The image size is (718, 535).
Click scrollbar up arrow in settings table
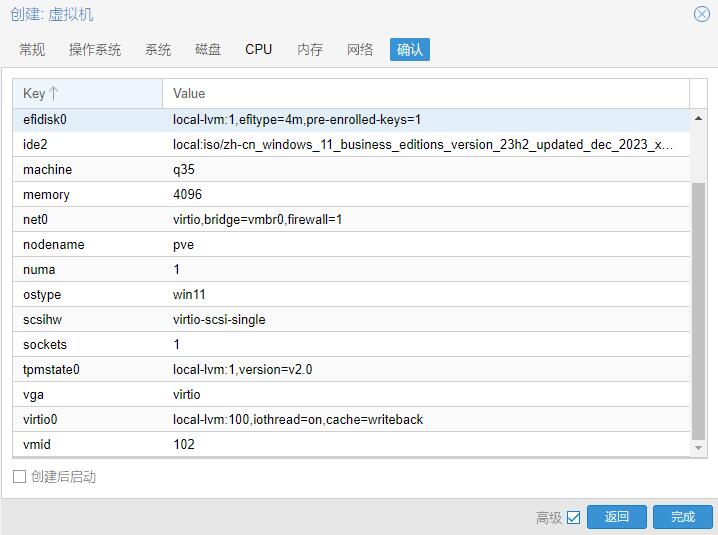tap(698, 119)
